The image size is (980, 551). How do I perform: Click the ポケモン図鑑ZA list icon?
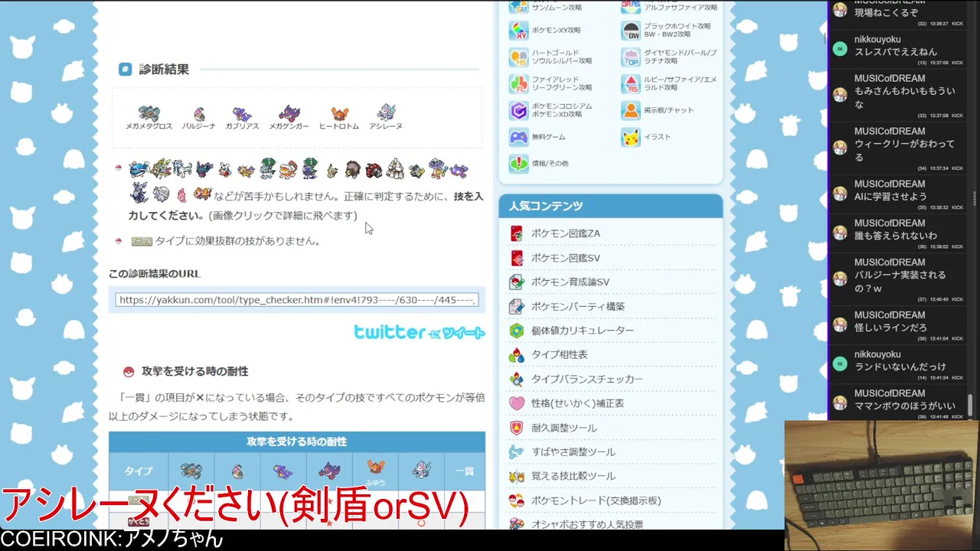[x=517, y=233]
